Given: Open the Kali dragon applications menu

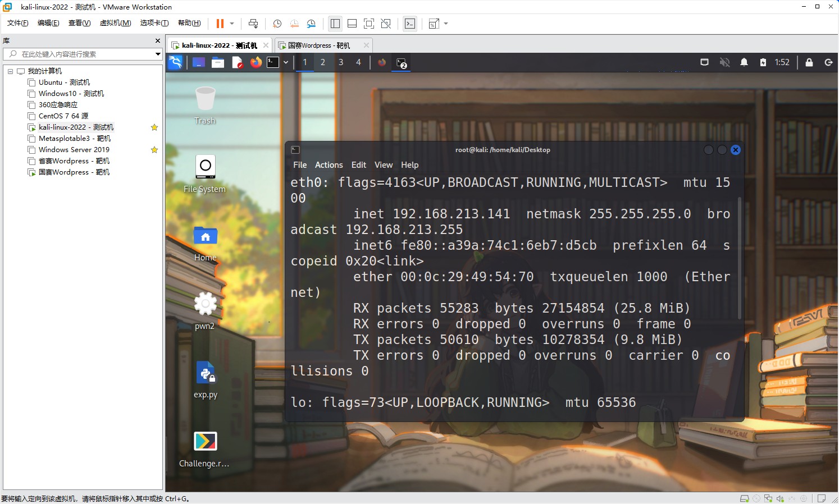Looking at the screenshot, I should point(175,62).
